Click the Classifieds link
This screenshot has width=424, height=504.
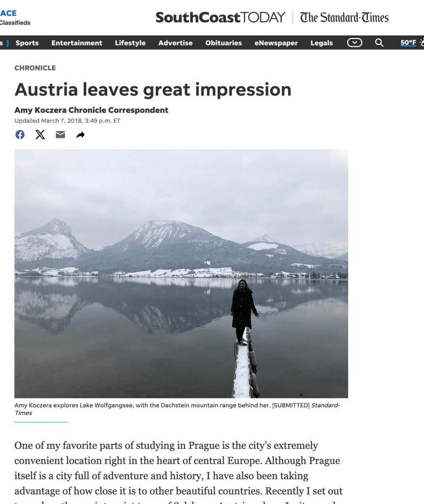15,23
